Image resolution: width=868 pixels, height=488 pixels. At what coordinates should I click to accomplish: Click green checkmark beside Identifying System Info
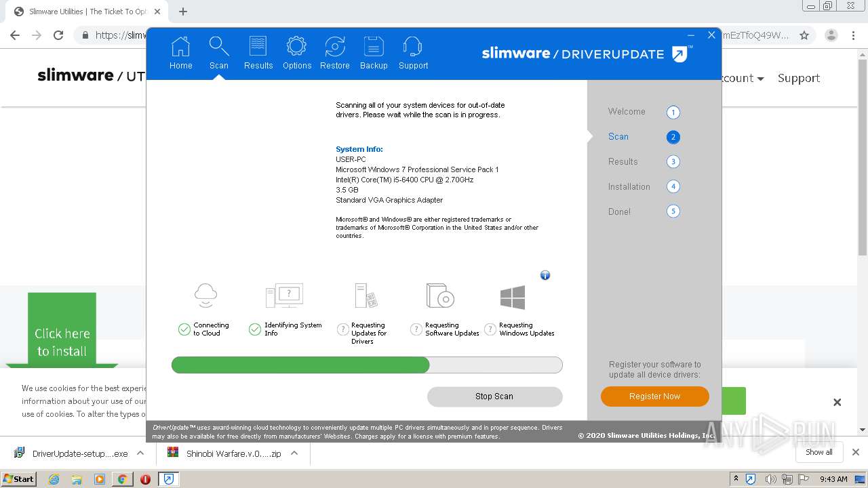point(255,329)
